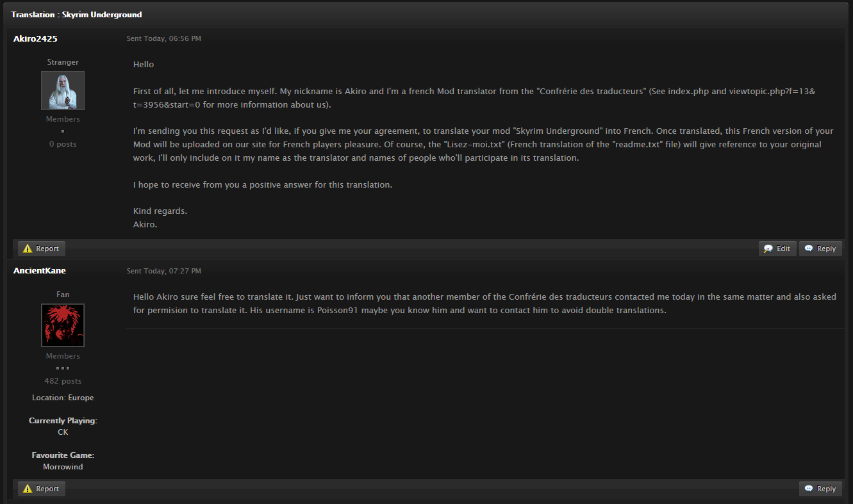Click the 'Sent Today, 06:56 PM' timestamp
This screenshot has width=853, height=504.
pyautogui.click(x=164, y=38)
